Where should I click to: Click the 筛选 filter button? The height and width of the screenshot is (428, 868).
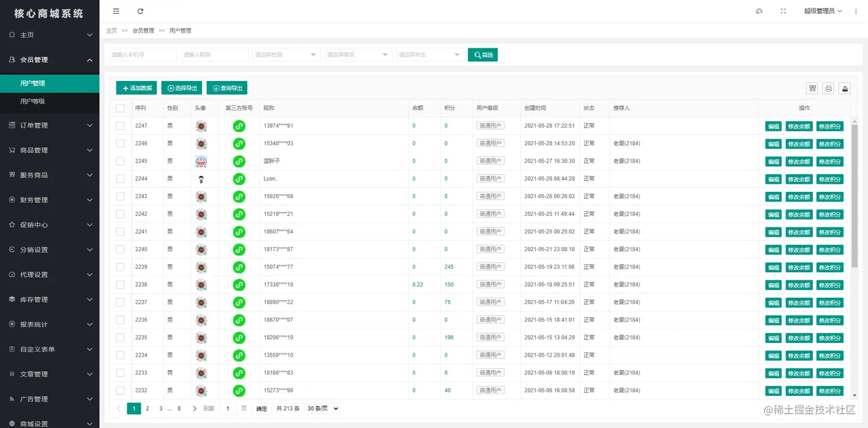pyautogui.click(x=483, y=55)
